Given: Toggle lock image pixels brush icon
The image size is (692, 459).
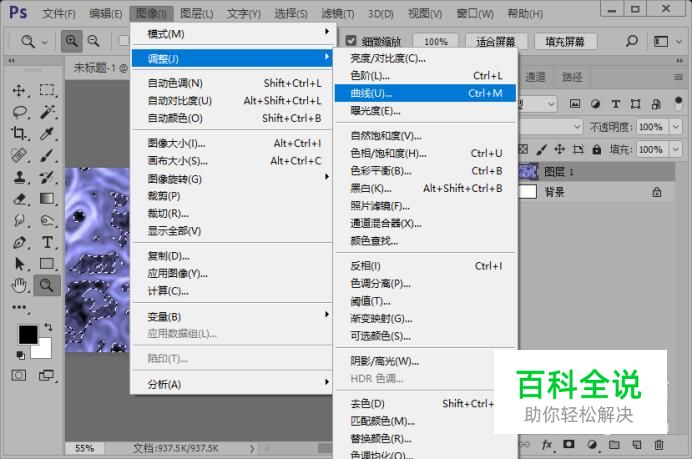Looking at the screenshot, I should (541, 150).
